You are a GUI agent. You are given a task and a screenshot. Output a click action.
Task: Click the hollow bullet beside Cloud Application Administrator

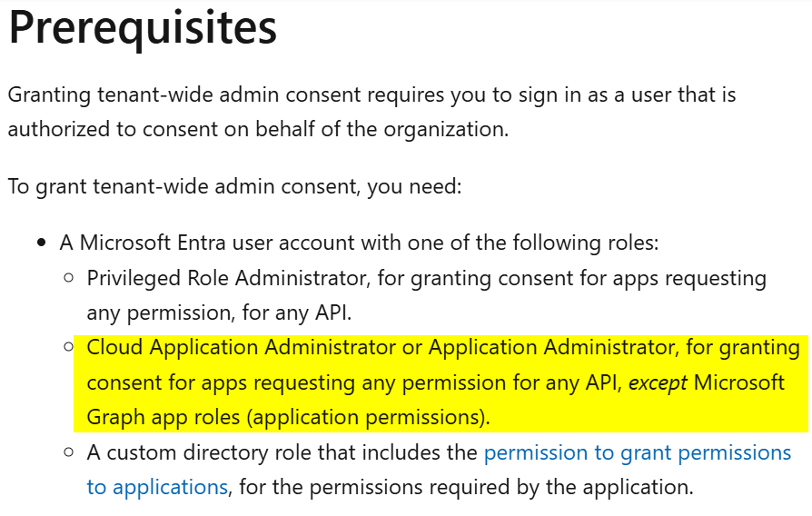[69, 347]
